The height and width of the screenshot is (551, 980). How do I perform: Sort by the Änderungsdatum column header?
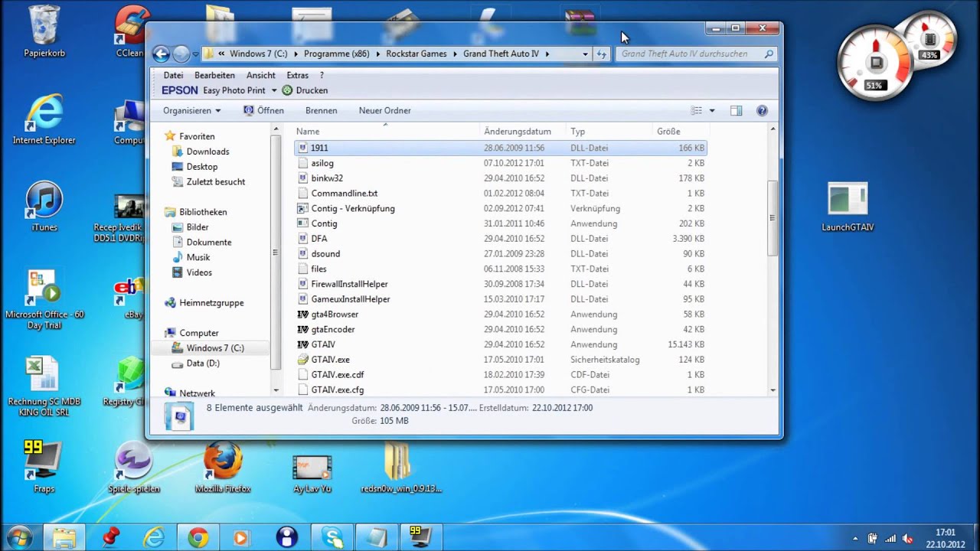click(x=523, y=132)
